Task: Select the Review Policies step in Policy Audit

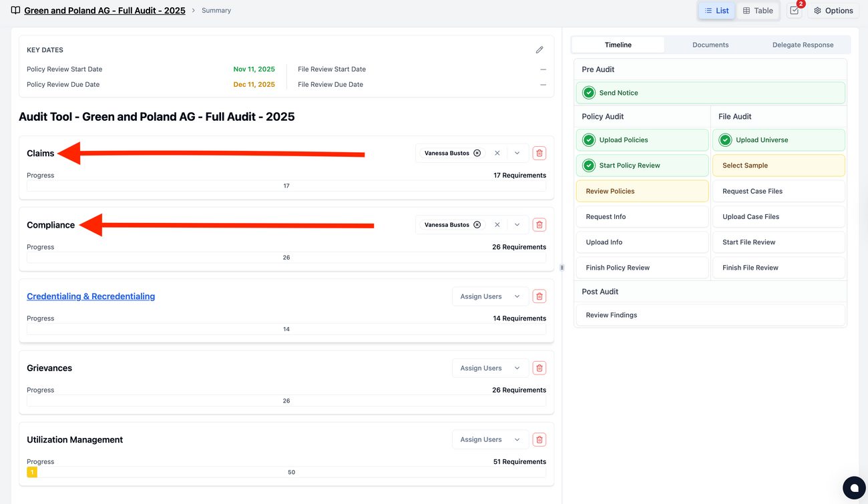Action: tap(642, 191)
